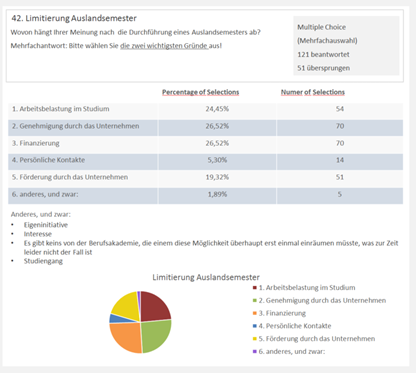The height and width of the screenshot is (373, 416).
Task: Click the green Genehmigung legend swatch
Action: (x=255, y=301)
